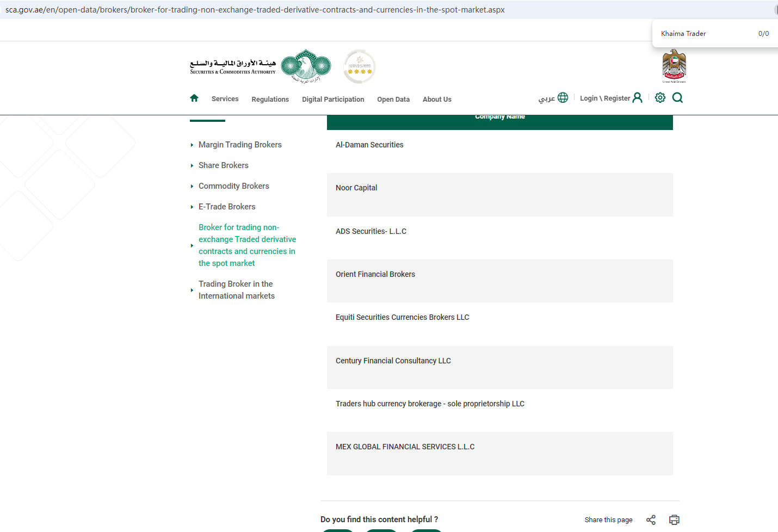Expand the E-Trade Brokers arrow
Image resolution: width=778 pixels, height=532 pixels.
192,207
